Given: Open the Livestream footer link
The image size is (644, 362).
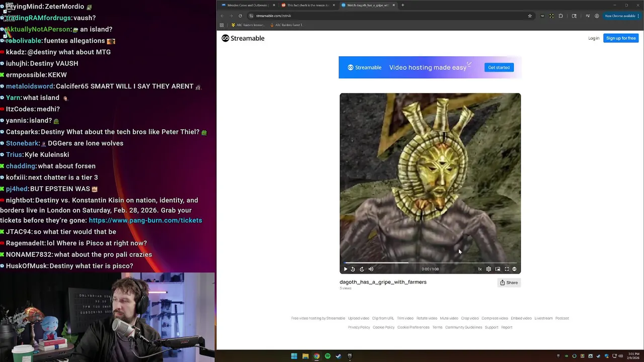Looking at the screenshot, I should [543, 318].
